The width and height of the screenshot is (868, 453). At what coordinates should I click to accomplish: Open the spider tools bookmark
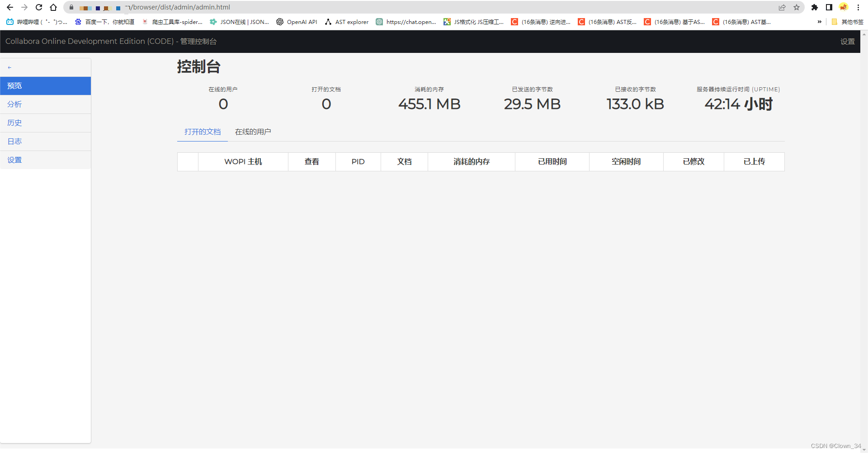[x=172, y=22]
